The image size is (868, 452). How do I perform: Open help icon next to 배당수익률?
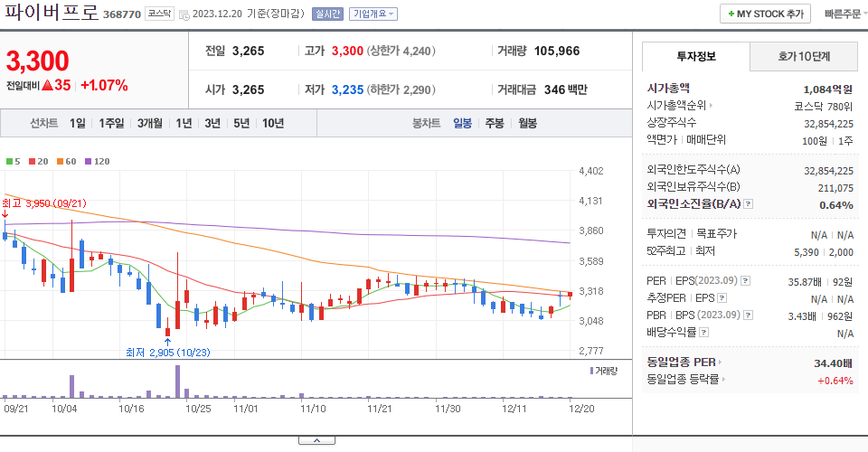click(x=703, y=333)
